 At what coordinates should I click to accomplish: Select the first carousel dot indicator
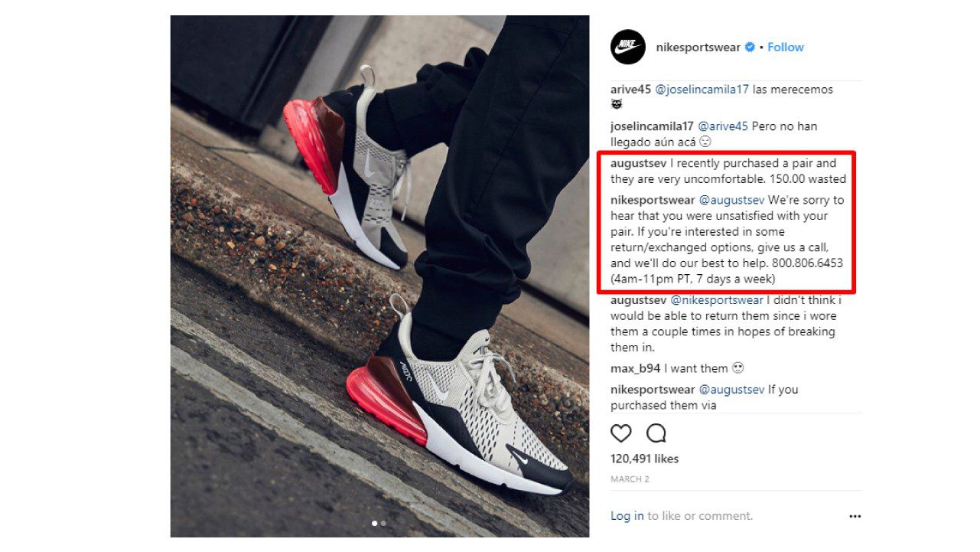point(375,524)
